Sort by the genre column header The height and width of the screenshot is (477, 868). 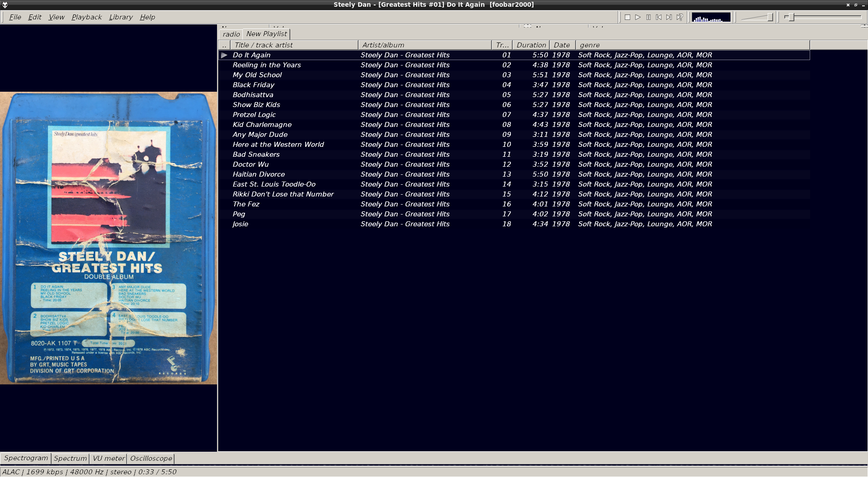click(x=693, y=45)
